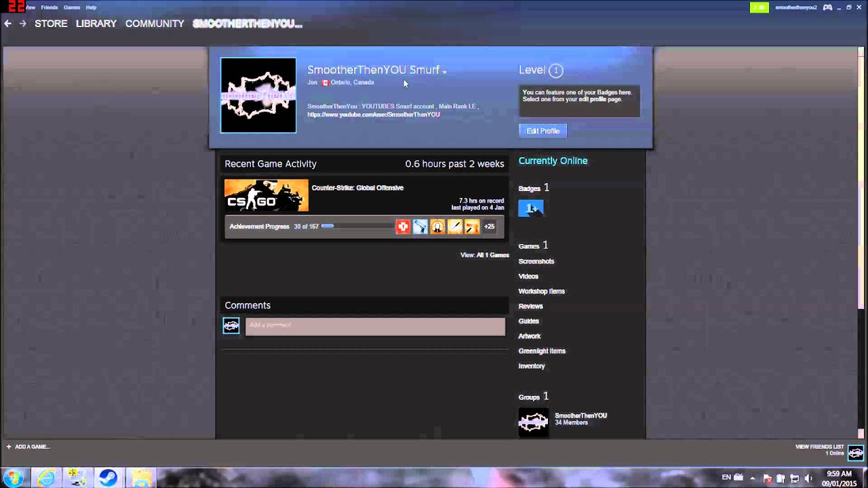Viewport: 868px width, 488px height.
Task: Click the Badges 1 link
Action: click(x=534, y=188)
